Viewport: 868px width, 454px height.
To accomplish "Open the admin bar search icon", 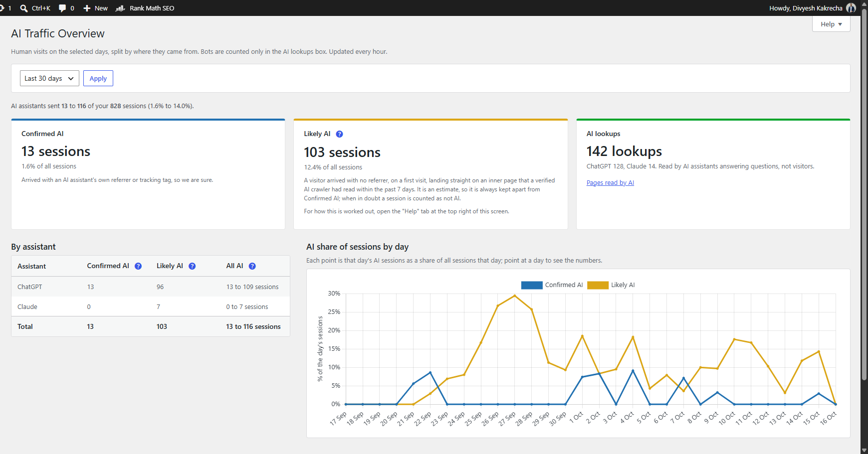I will (x=23, y=8).
